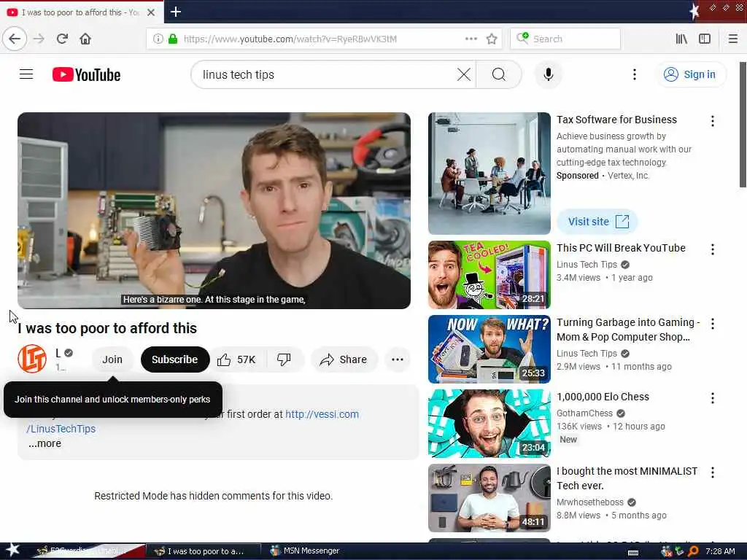Open options menu for '1,000,000 Elo Chess'
Viewport: 747px width, 560px height.
coord(712,398)
